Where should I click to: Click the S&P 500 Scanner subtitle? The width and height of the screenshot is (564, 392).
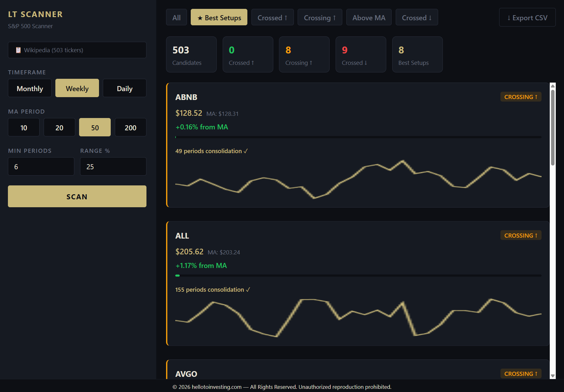(30, 26)
